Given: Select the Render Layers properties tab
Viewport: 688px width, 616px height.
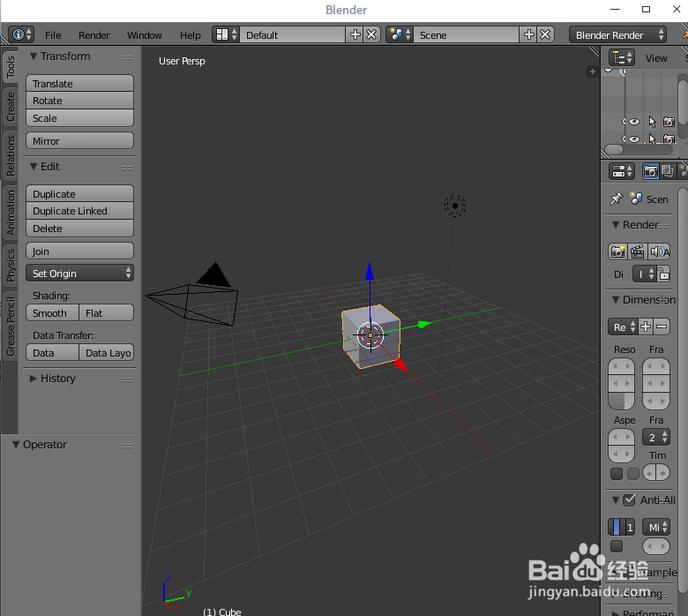Looking at the screenshot, I should click(667, 171).
